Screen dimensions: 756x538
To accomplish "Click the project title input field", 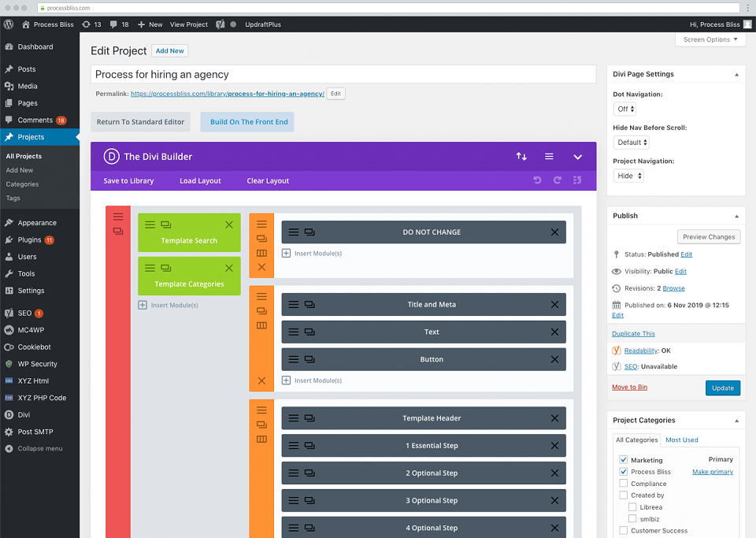I will [343, 74].
